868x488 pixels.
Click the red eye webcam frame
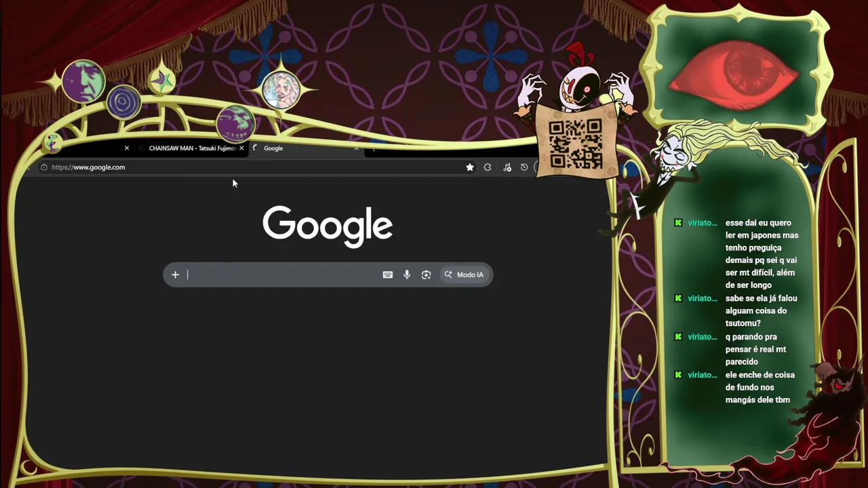736,73
